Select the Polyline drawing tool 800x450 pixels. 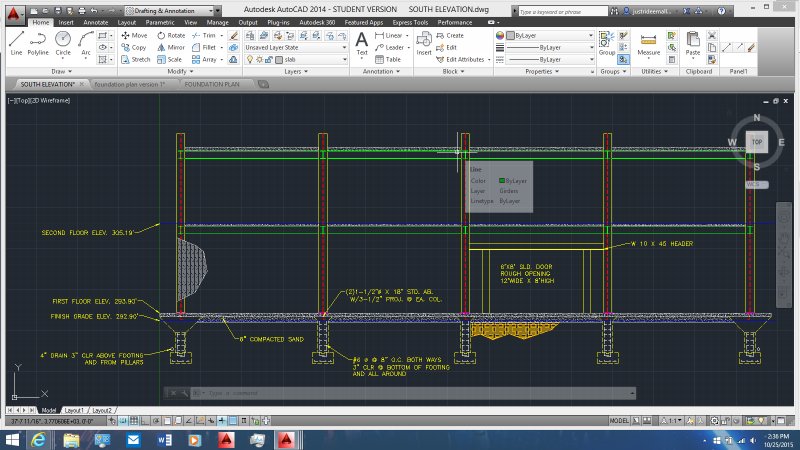(x=38, y=42)
